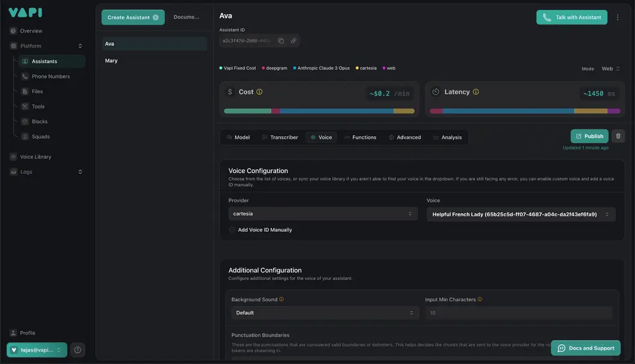Click the web legend item
Viewport: 635px width, 364px height.
[x=389, y=68]
